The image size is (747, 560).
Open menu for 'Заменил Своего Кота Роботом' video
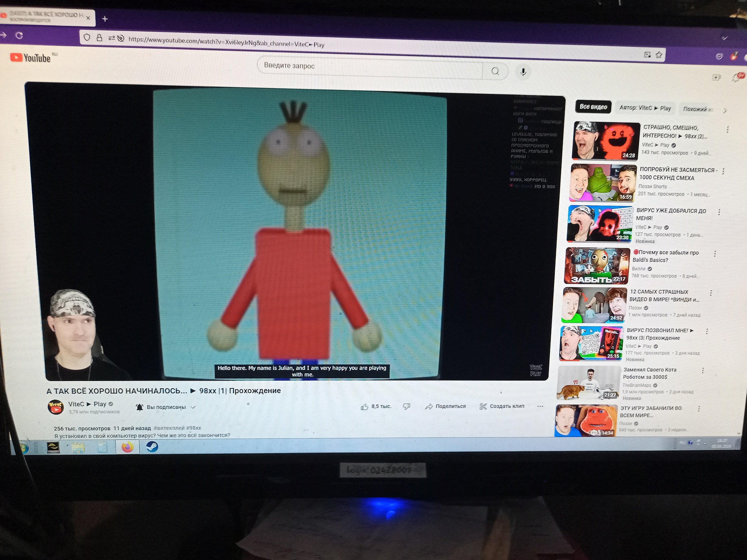pyautogui.click(x=703, y=370)
